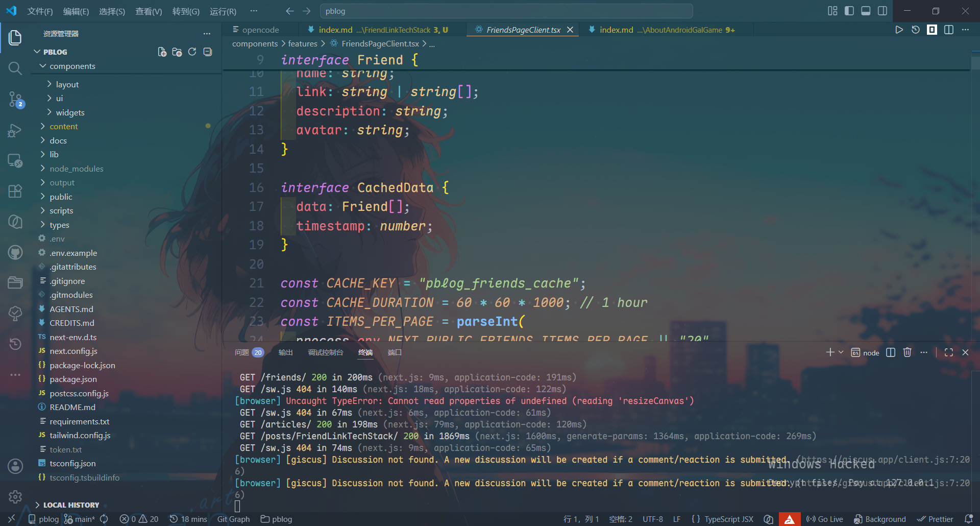Split the editor to the right

point(948,30)
